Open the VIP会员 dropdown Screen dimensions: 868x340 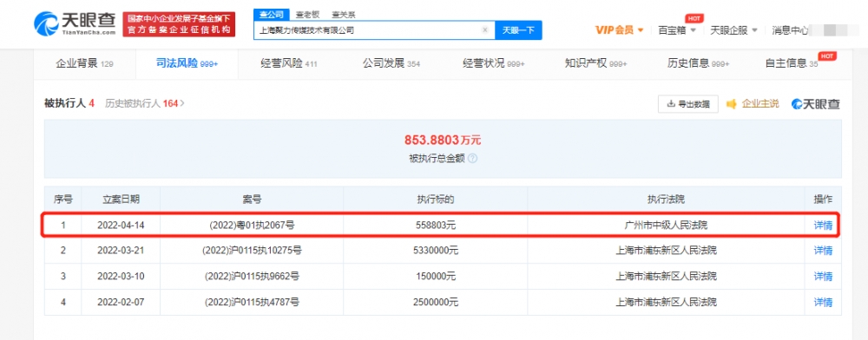pyautogui.click(x=620, y=29)
